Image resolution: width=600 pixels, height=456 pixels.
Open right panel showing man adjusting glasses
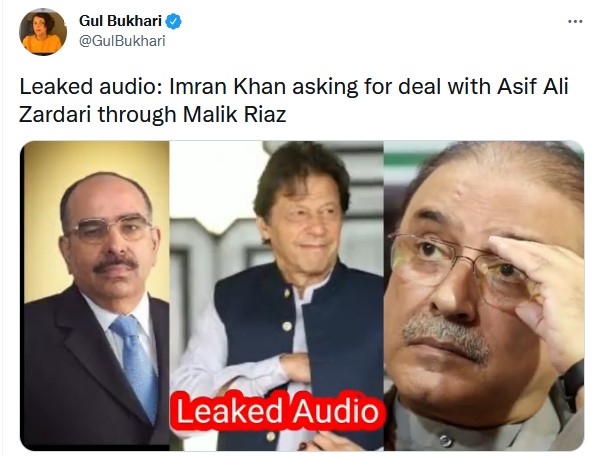[x=484, y=296]
